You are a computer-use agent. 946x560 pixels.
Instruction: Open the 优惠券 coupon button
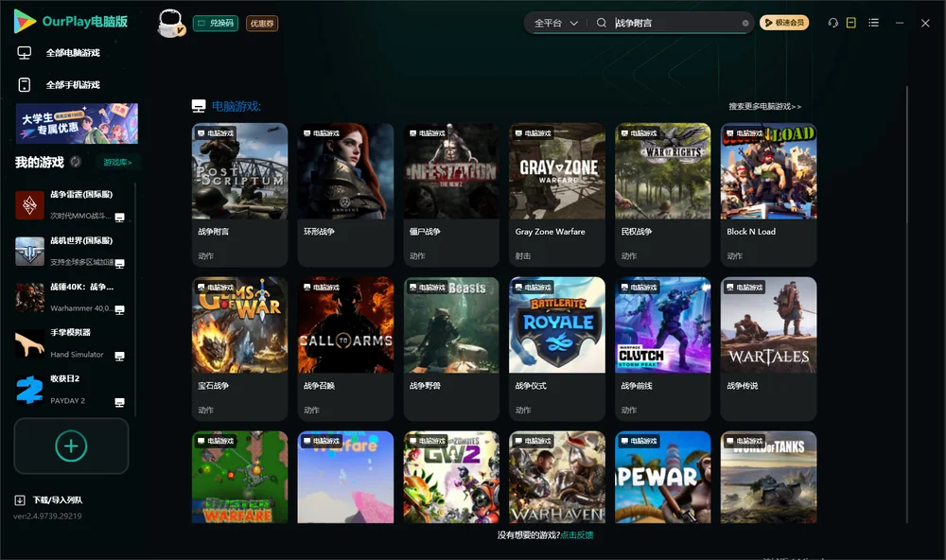coord(262,23)
